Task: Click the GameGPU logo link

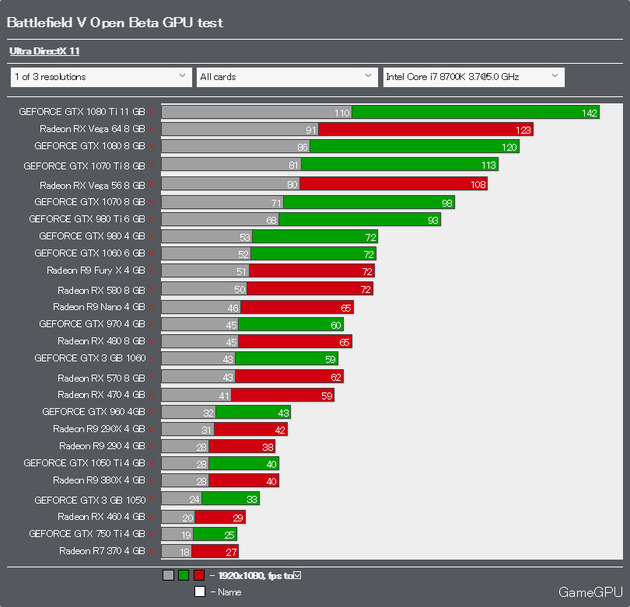Action: (590, 592)
